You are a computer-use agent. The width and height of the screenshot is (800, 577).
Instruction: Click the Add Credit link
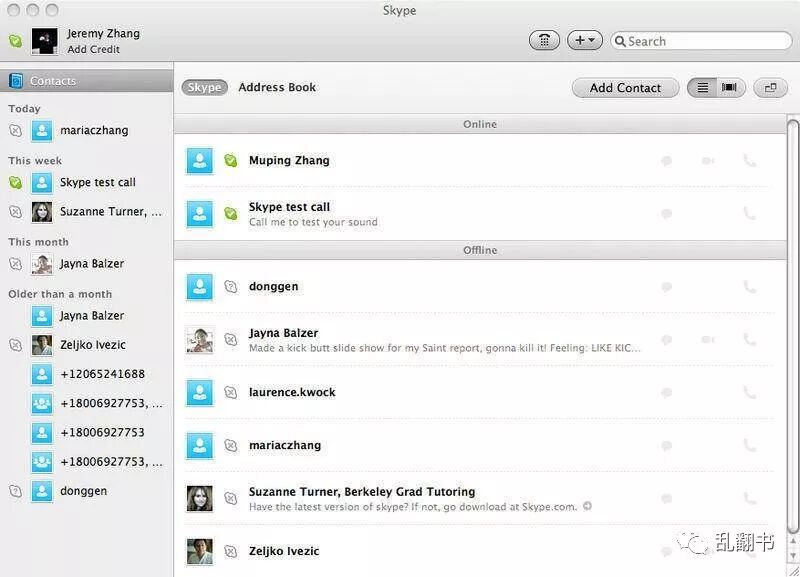coord(93,49)
